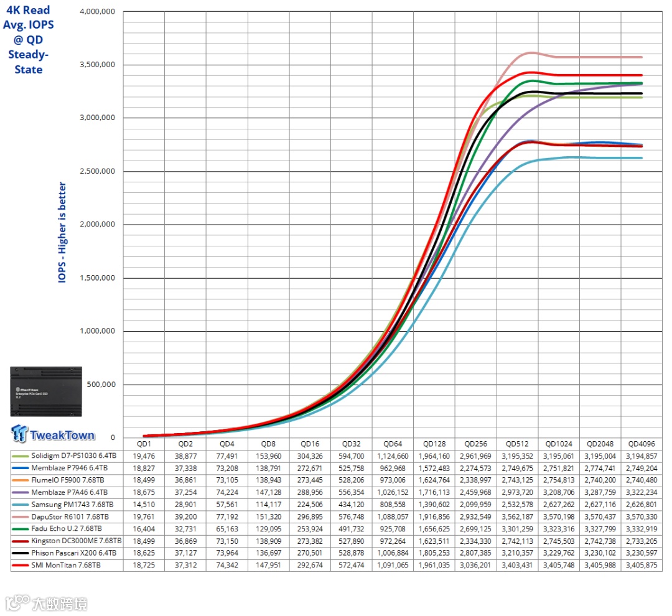The width and height of the screenshot is (672, 616).
Task: Click Samsung QD1 value 14,510
Action: click(x=144, y=505)
